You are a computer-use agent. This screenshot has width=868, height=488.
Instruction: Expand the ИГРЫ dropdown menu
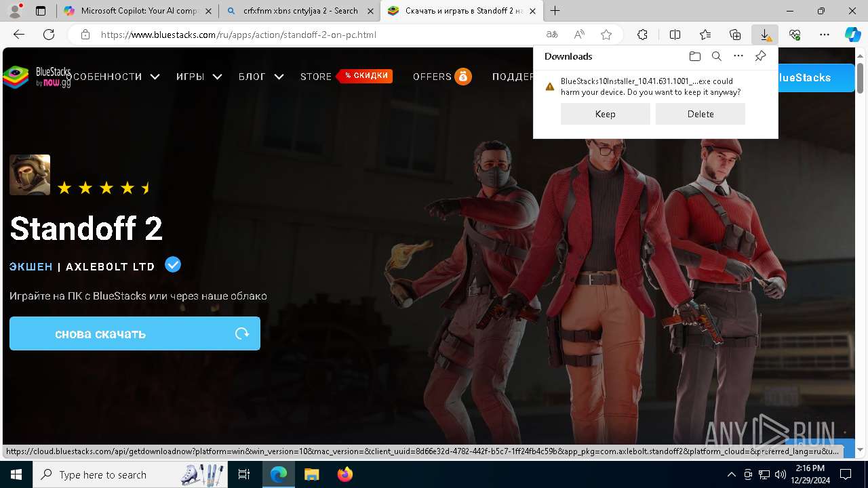199,77
